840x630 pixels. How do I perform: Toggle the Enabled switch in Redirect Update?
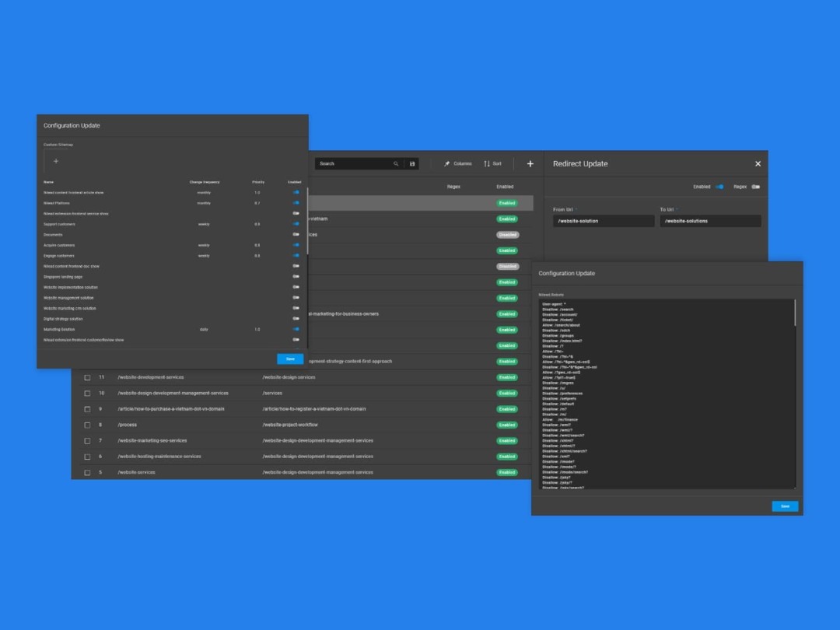(719, 187)
